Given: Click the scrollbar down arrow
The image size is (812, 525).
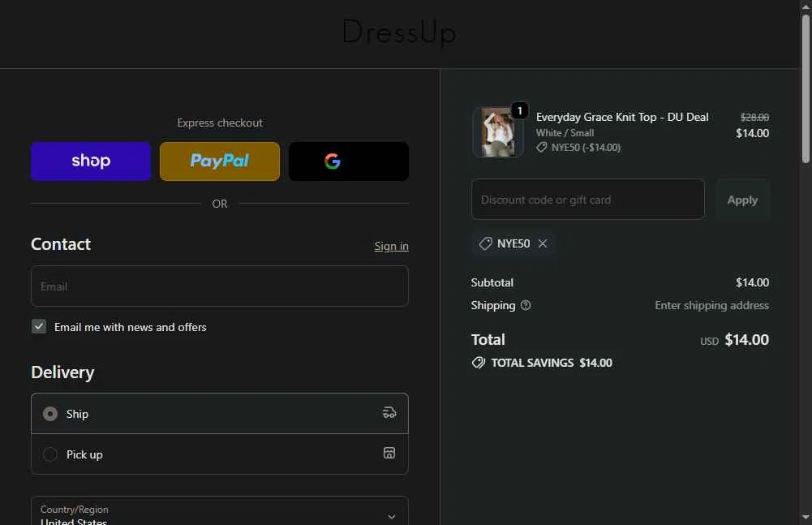Looking at the screenshot, I should pos(806,517).
